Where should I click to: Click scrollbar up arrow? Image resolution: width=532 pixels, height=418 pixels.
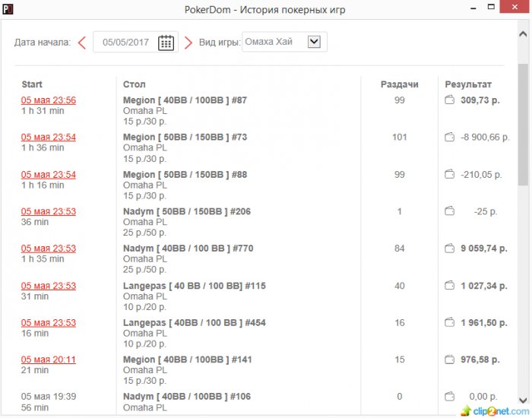[x=523, y=34]
